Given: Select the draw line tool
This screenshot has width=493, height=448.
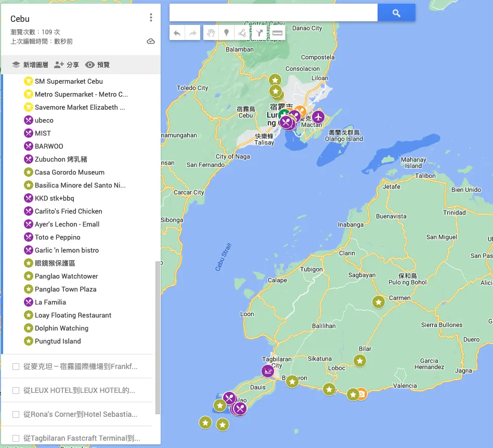Looking at the screenshot, I should coord(242,33).
